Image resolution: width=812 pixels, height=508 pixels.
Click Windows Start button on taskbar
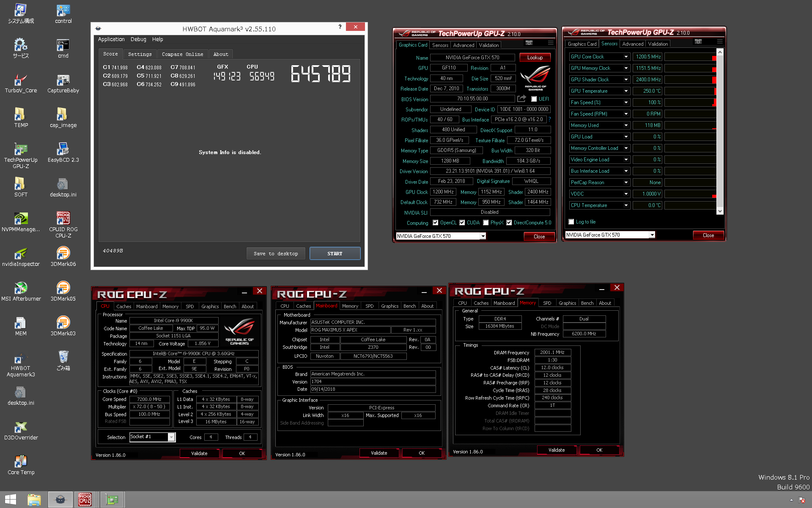(11, 500)
